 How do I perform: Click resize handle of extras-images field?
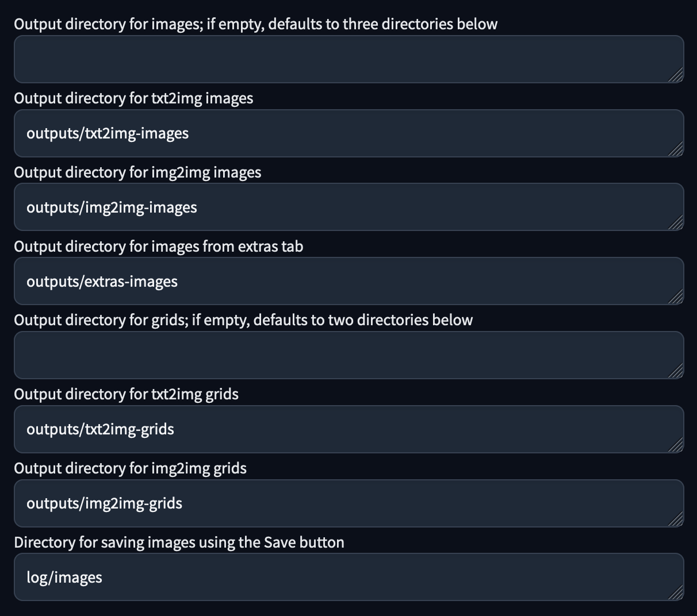[676, 297]
